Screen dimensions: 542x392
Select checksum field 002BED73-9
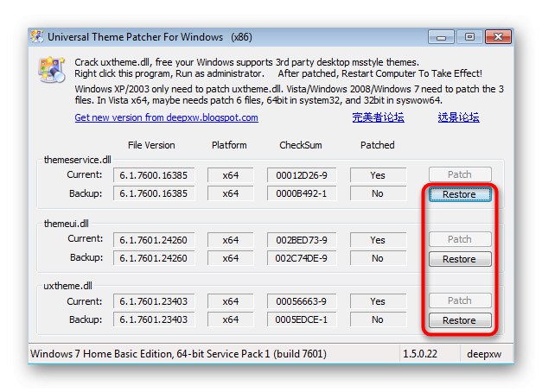(x=302, y=240)
